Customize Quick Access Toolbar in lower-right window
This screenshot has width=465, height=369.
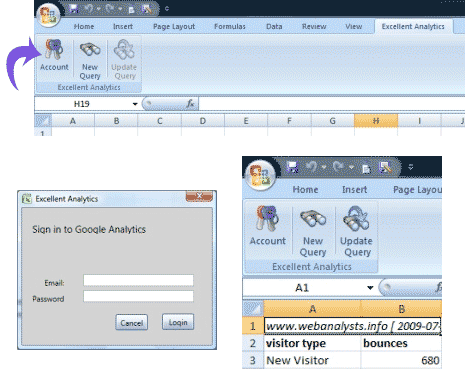(410, 167)
